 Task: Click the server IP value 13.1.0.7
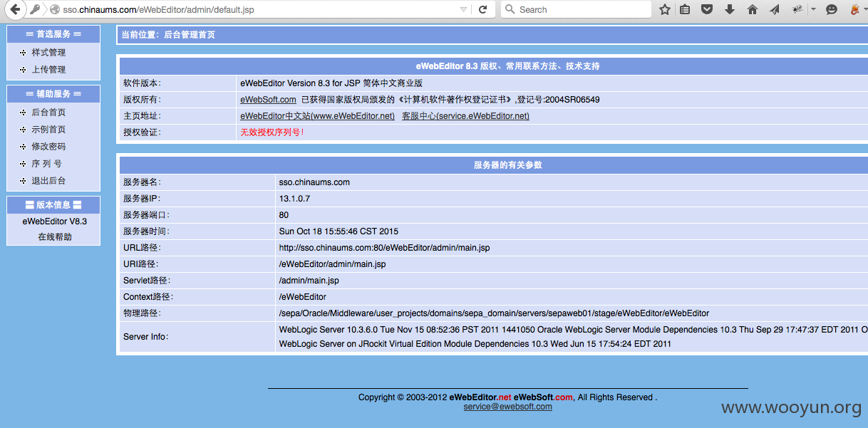coord(294,199)
